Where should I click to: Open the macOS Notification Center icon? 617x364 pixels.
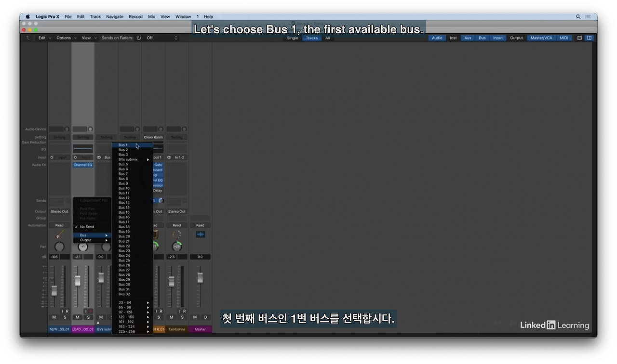589,16
